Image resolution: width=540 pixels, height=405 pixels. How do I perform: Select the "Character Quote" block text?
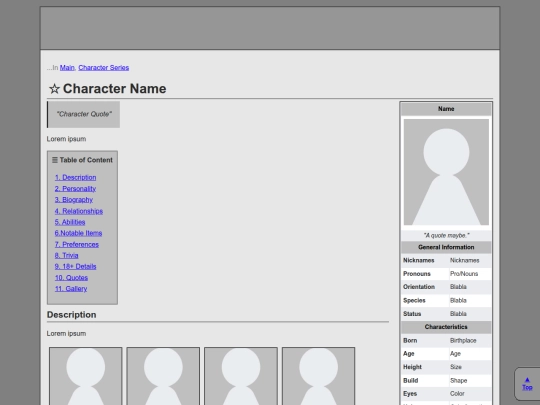(x=84, y=114)
